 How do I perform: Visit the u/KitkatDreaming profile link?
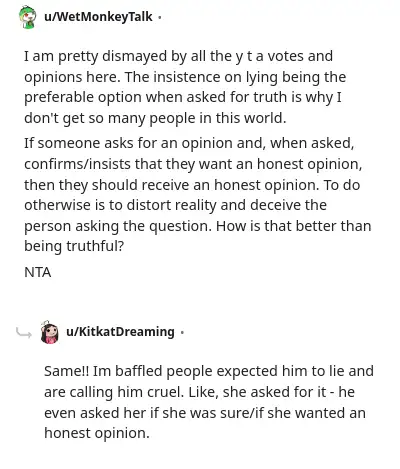pos(120,332)
